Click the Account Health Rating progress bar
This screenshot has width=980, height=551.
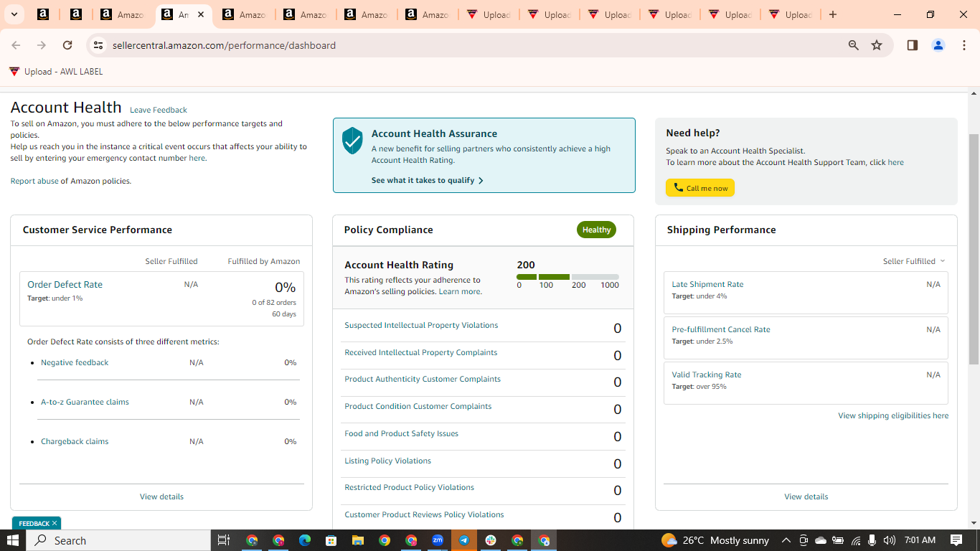[567, 277]
